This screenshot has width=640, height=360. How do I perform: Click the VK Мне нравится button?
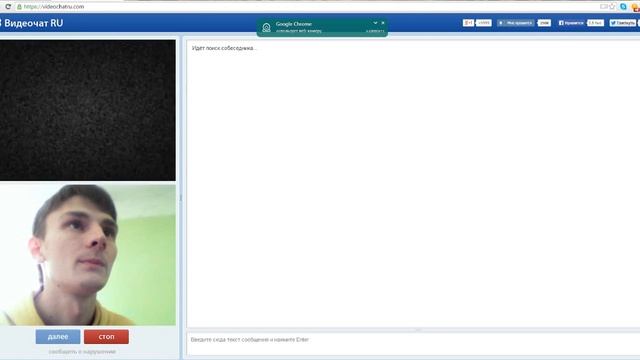tap(516, 23)
